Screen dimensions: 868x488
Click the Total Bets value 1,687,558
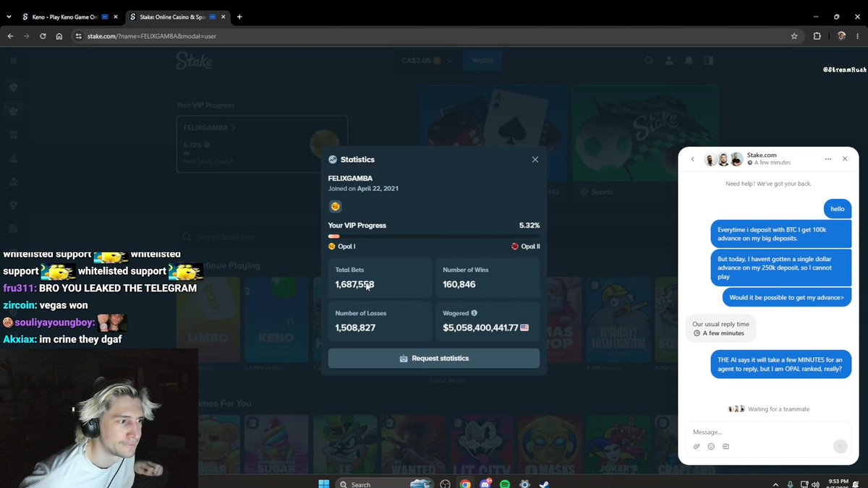tap(354, 285)
